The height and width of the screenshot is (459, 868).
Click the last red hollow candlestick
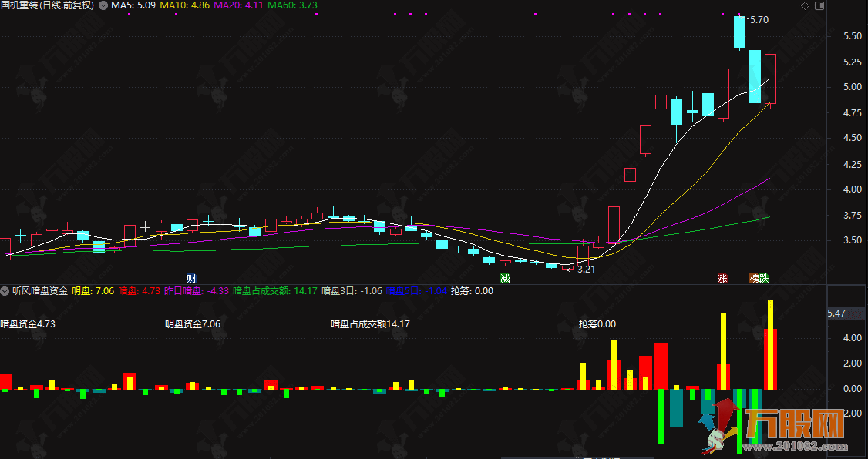pyautogui.click(x=770, y=79)
